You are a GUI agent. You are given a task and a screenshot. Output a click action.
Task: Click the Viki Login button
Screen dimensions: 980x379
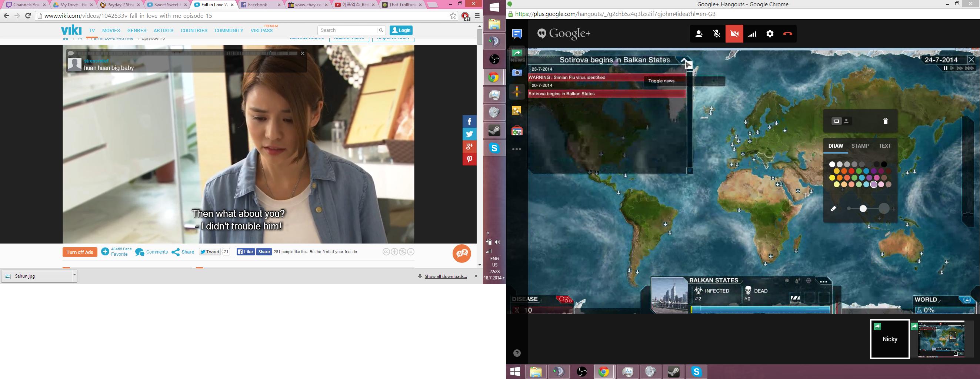pos(401,30)
